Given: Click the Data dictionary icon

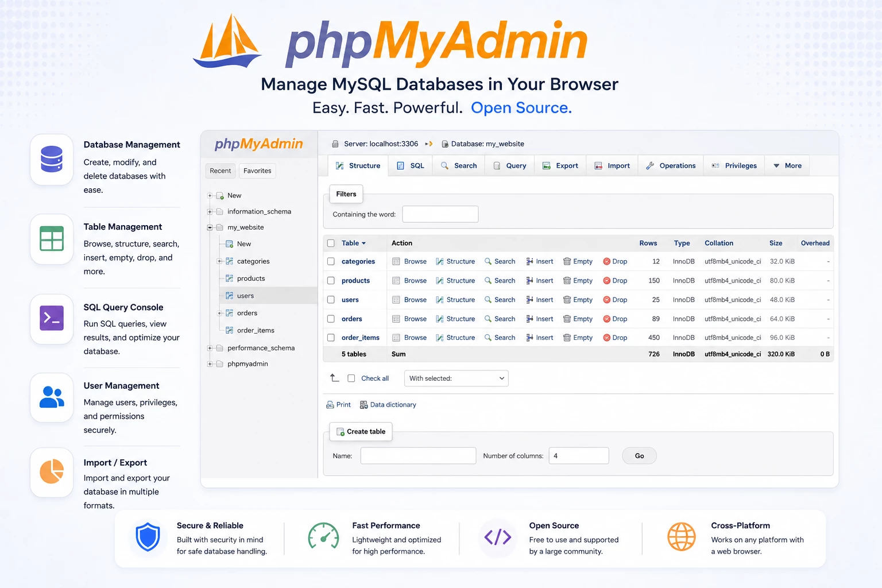Looking at the screenshot, I should pos(363,405).
